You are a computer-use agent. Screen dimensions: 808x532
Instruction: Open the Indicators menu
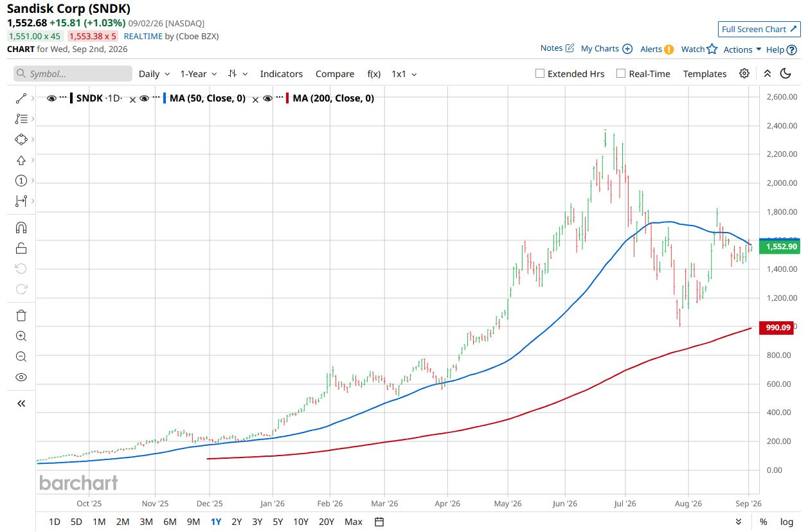point(282,74)
